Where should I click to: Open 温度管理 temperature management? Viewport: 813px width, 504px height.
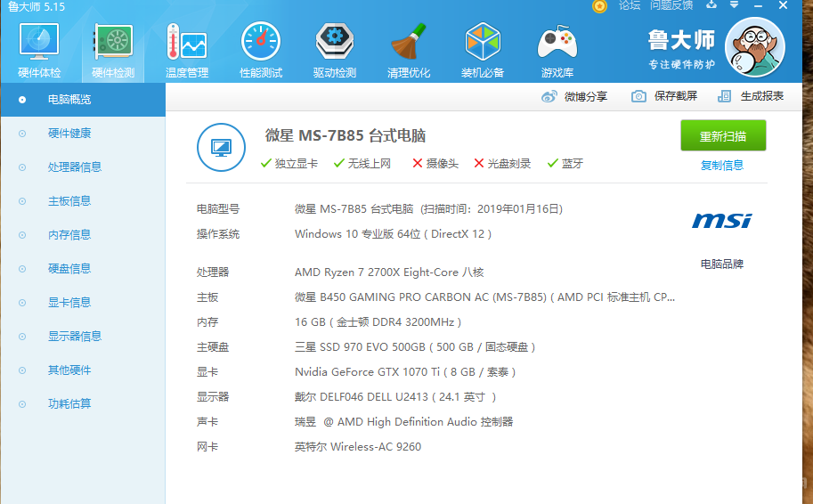(187, 51)
